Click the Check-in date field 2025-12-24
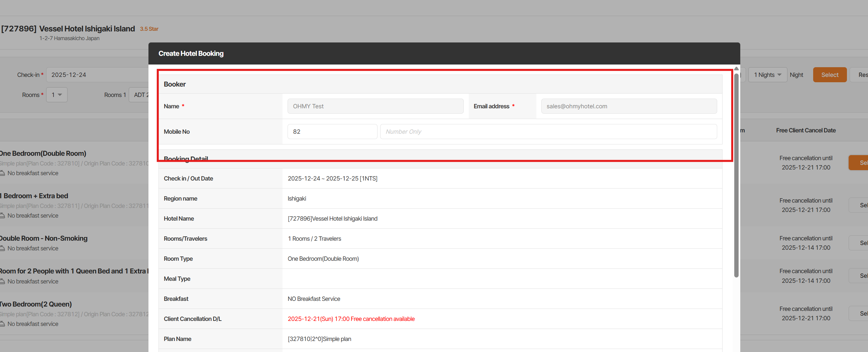Image resolution: width=868 pixels, height=352 pixels. coord(98,75)
